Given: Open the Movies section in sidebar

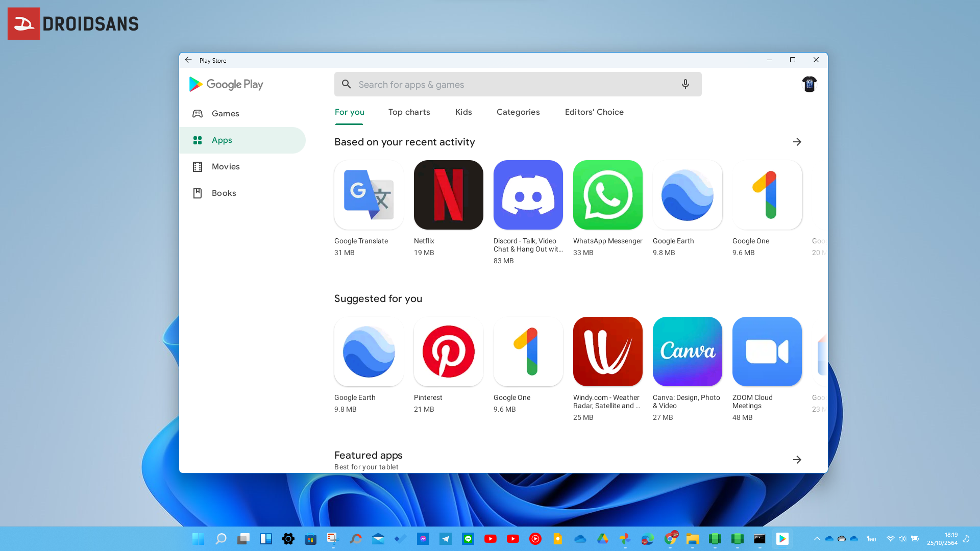Looking at the screenshot, I should coord(226,166).
